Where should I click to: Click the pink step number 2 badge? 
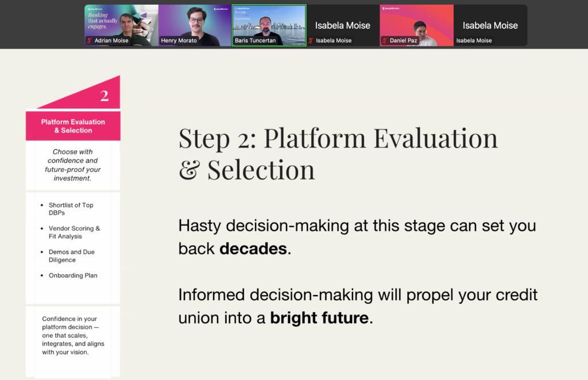(104, 96)
